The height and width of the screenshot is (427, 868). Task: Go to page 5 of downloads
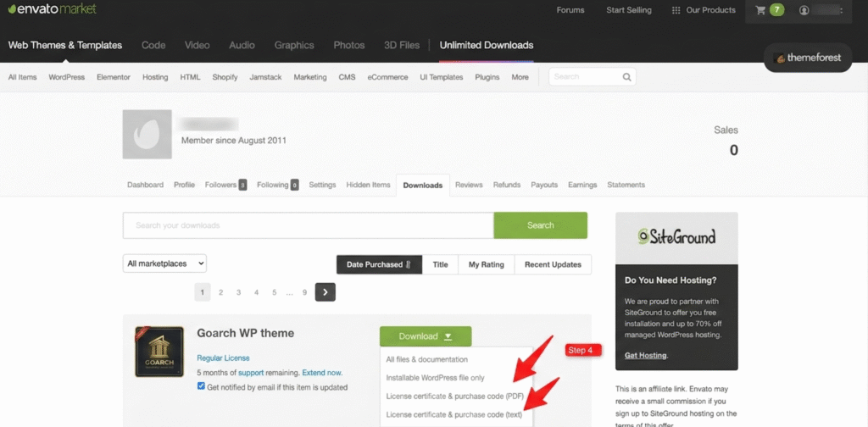[274, 292]
